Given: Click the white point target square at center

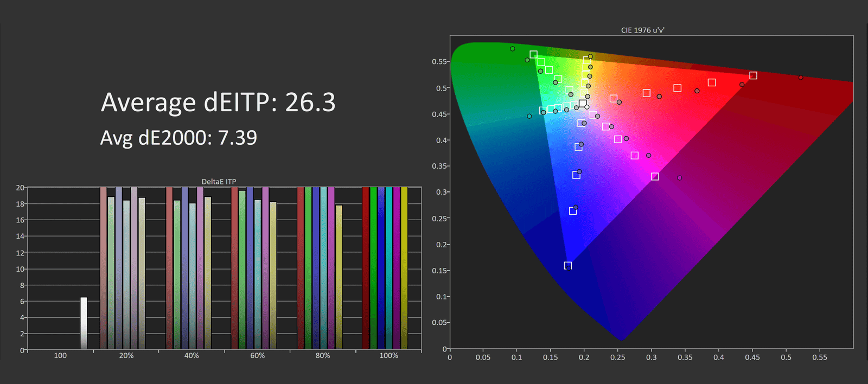Looking at the screenshot, I should [x=583, y=104].
